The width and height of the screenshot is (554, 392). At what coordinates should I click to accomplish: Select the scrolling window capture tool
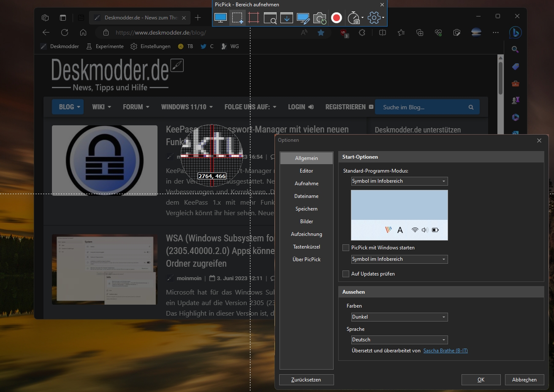click(x=287, y=18)
